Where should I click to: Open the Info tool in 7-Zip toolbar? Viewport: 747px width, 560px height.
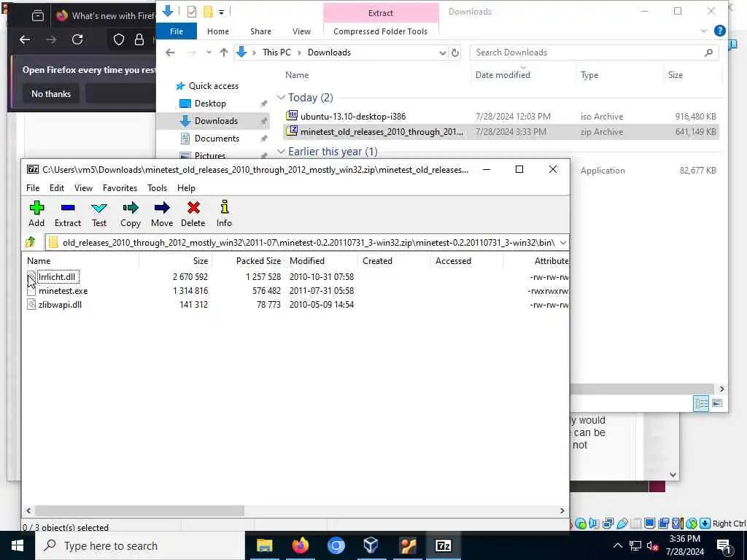click(224, 214)
